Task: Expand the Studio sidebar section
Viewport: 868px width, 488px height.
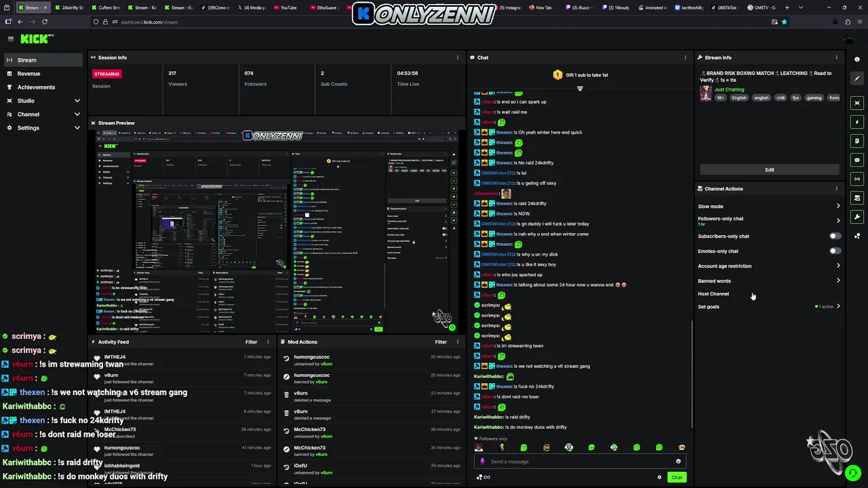Action: pyautogui.click(x=77, y=100)
